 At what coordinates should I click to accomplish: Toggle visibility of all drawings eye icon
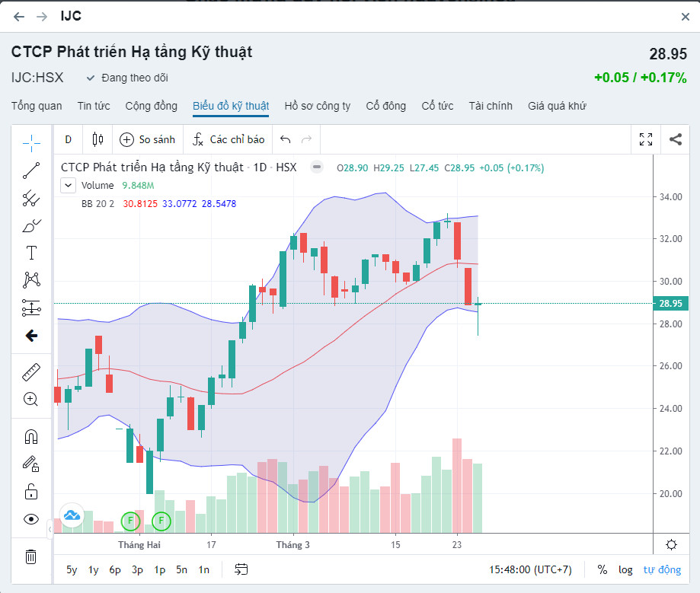pos(31,519)
